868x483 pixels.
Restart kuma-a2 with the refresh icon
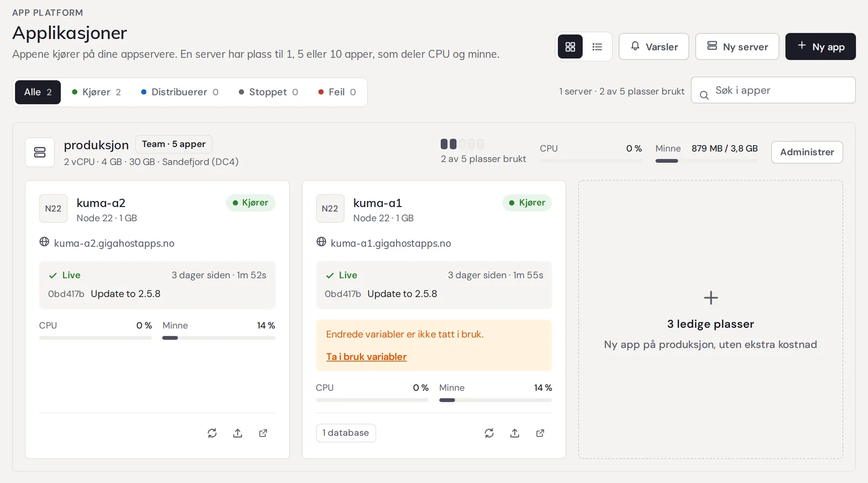[x=212, y=433]
